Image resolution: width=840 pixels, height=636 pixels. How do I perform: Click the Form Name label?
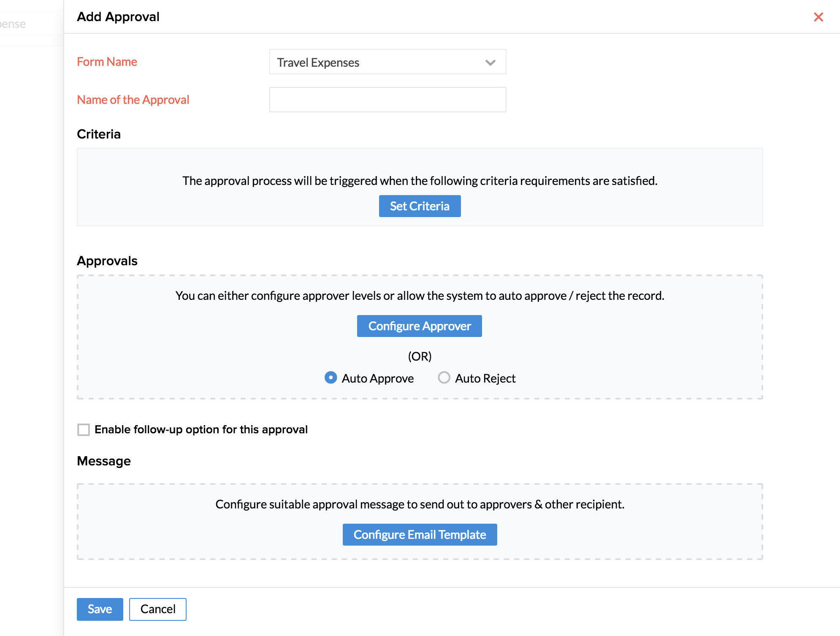coord(107,62)
